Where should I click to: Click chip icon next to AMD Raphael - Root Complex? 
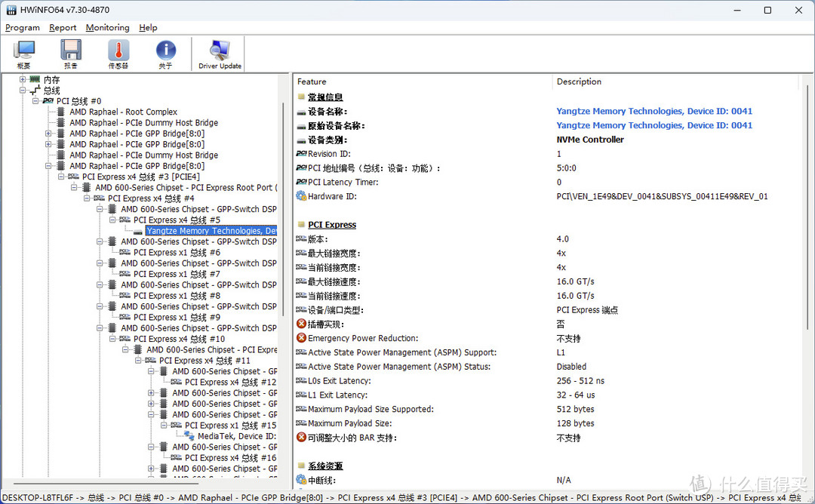pos(61,112)
